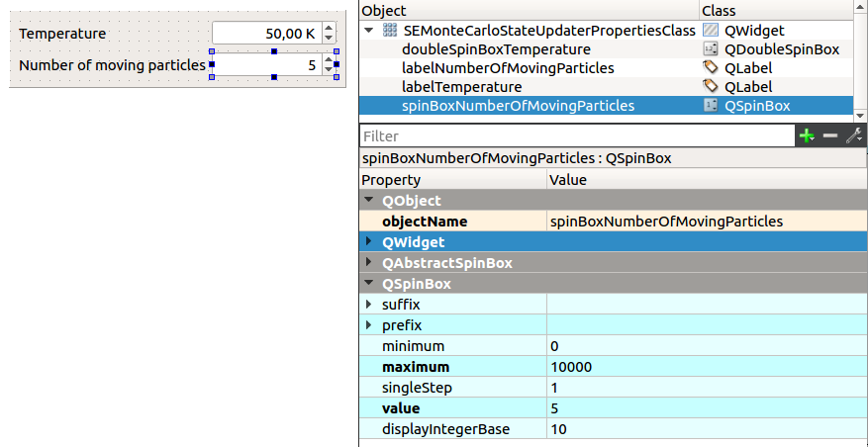This screenshot has width=868, height=447.
Task: Click the QLabel icon for labelNumberOfMovingParticles
Action: [x=710, y=68]
